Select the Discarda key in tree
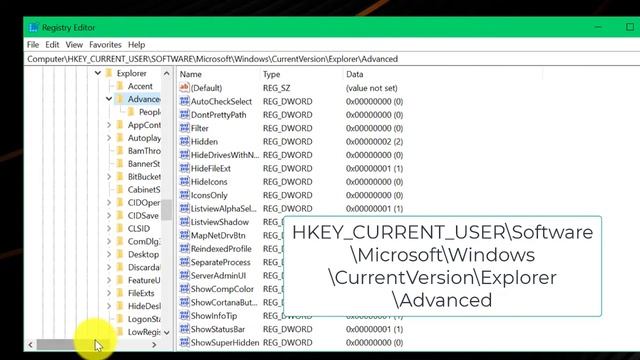The height and width of the screenshot is (360, 640). 144,267
